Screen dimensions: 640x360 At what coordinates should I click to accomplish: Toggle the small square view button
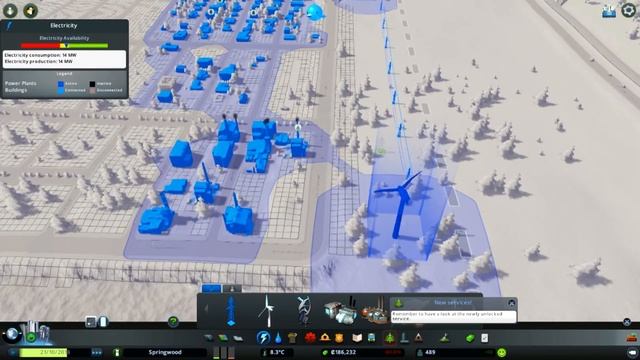(x=91, y=322)
